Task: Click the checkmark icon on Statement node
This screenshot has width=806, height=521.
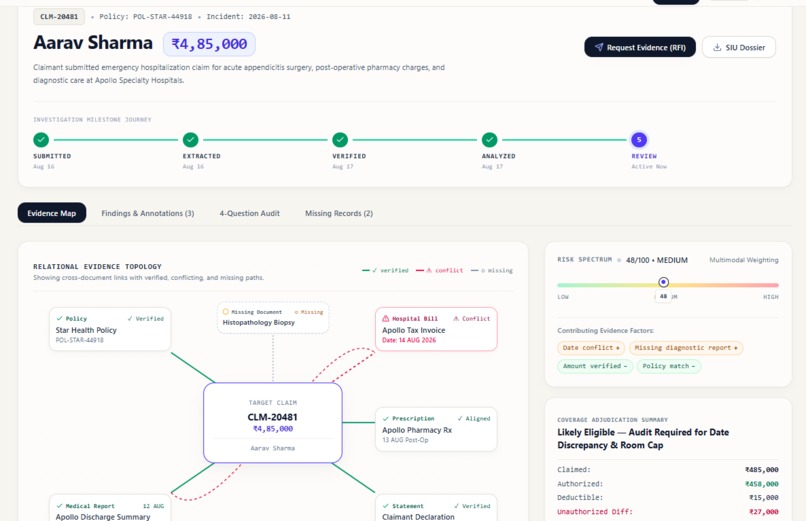Action: click(x=386, y=506)
